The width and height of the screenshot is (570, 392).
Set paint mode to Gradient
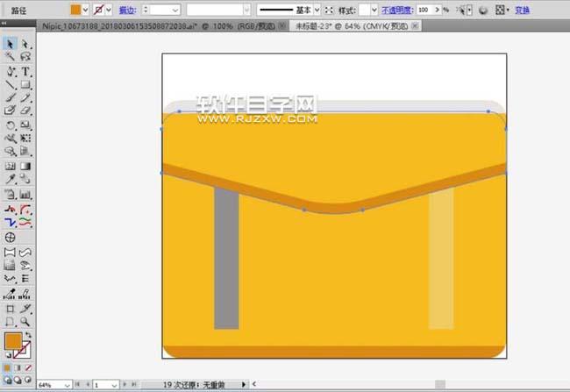pyautogui.click(x=18, y=368)
